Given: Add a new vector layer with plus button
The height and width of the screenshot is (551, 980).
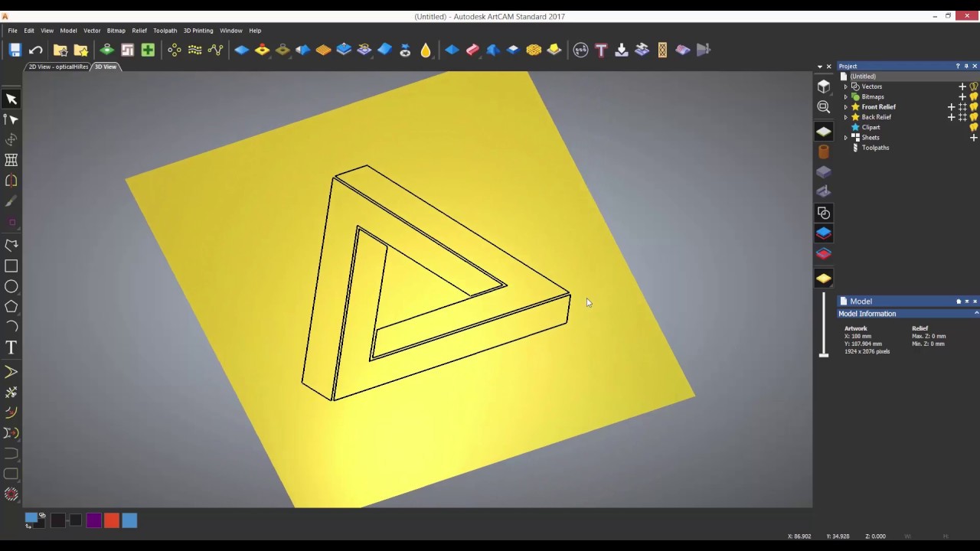Looking at the screenshot, I should pyautogui.click(x=962, y=86).
